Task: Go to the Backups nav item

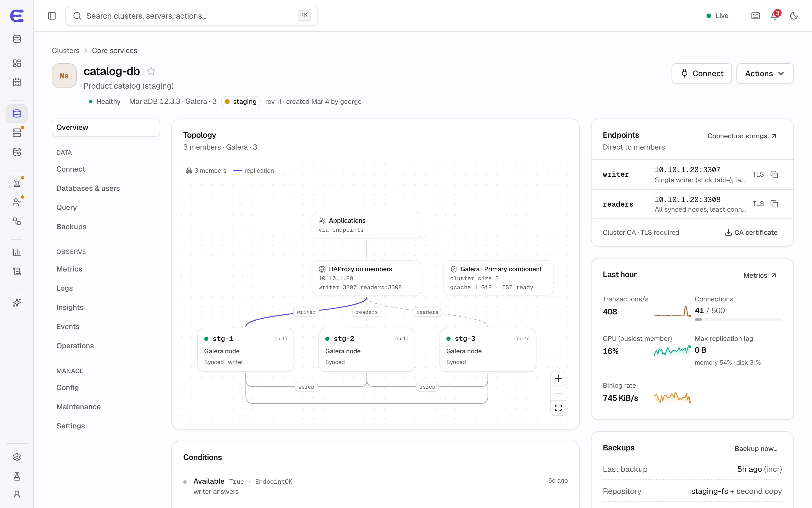Action: pyautogui.click(x=71, y=226)
